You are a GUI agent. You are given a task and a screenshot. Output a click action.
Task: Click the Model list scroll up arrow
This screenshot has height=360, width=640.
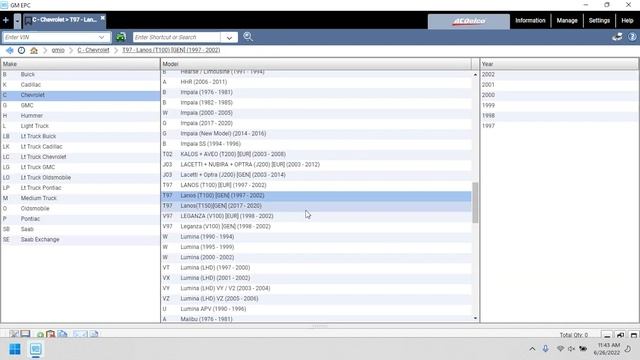475,75
